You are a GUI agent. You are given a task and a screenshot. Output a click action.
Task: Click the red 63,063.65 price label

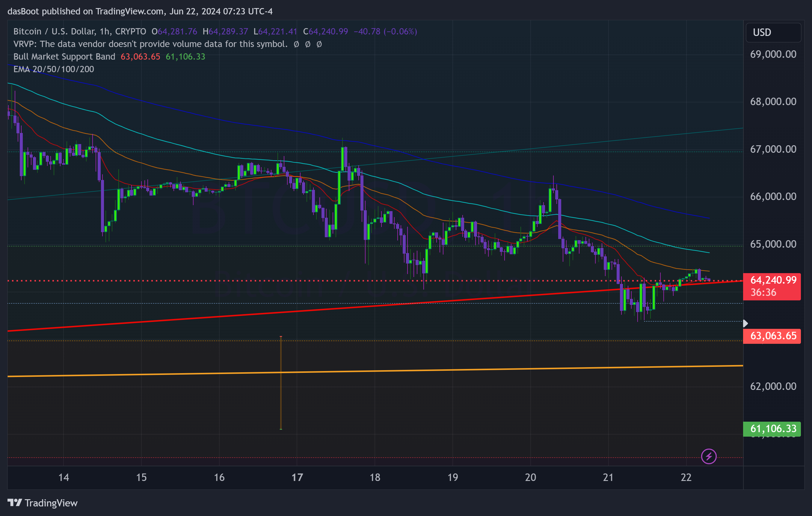pyautogui.click(x=772, y=336)
